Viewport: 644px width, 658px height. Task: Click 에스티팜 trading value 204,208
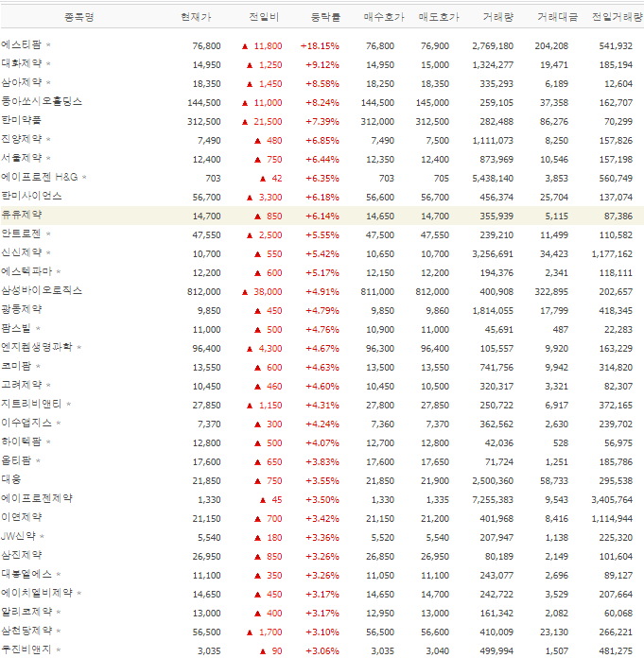(551, 45)
